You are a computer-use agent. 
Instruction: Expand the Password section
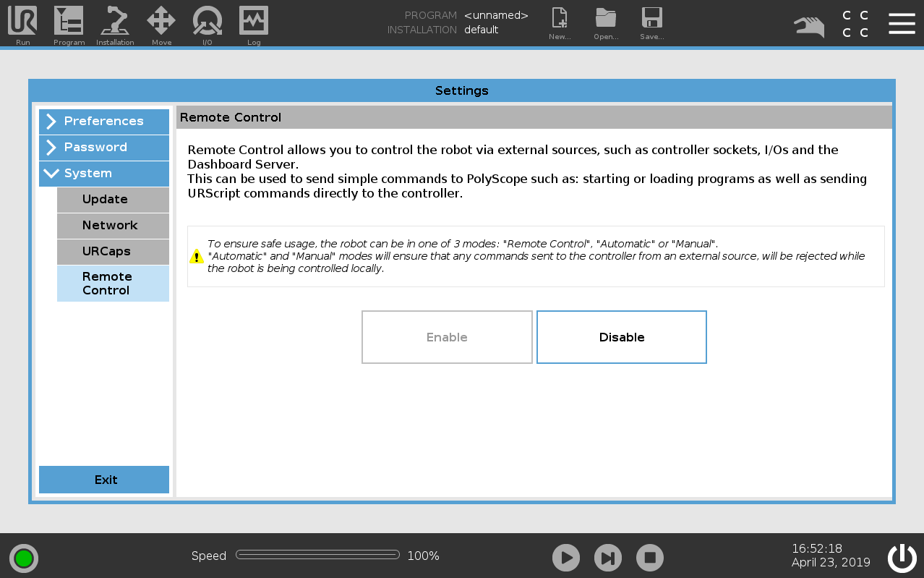(104, 148)
